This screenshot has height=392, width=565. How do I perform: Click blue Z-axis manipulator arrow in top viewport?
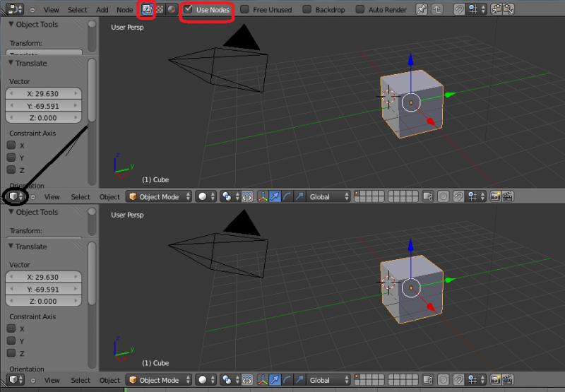pyautogui.click(x=410, y=60)
